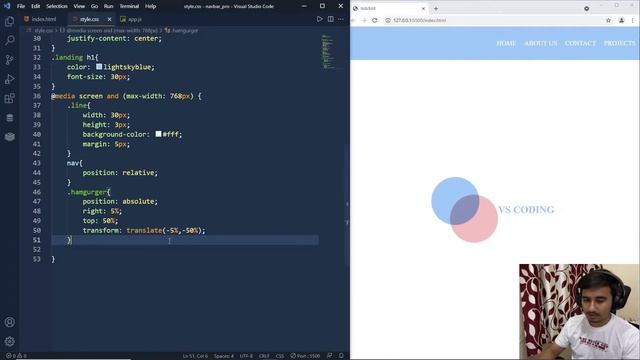Open the Terminal menu

(x=129, y=6)
